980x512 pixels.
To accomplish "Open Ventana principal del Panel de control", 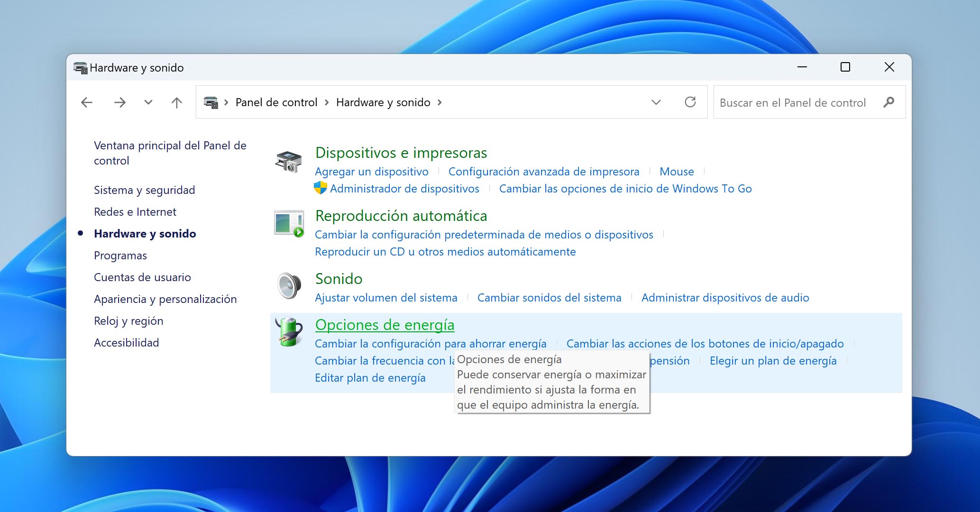I will [x=170, y=153].
